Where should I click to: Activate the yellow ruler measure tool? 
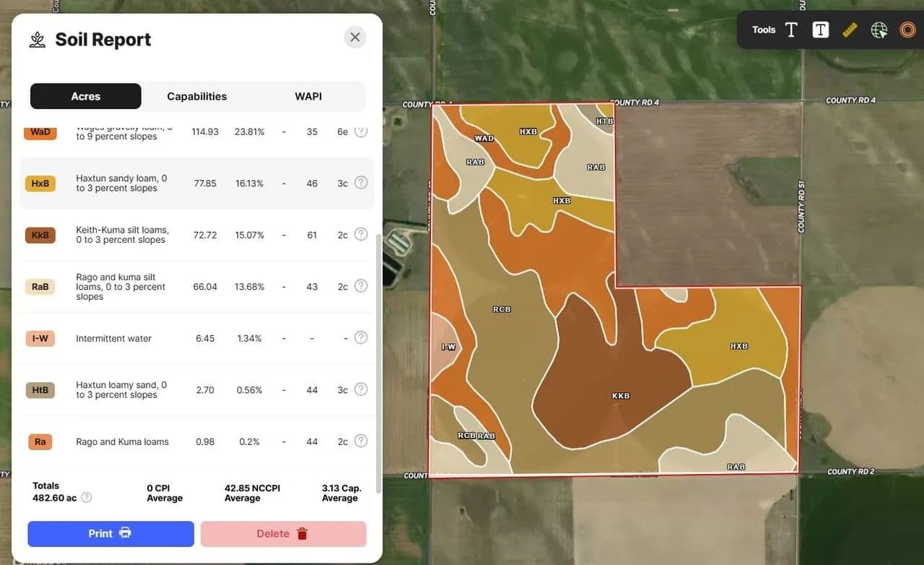point(850,30)
